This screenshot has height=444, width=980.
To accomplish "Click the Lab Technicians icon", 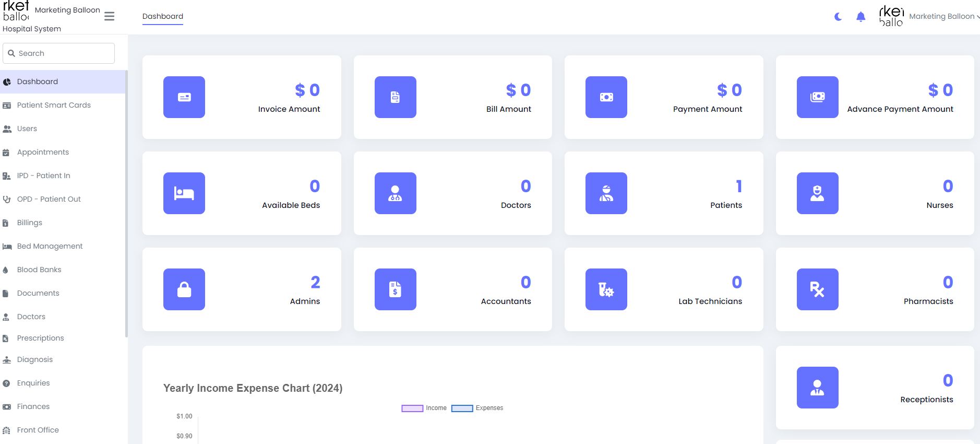I will click(x=606, y=289).
